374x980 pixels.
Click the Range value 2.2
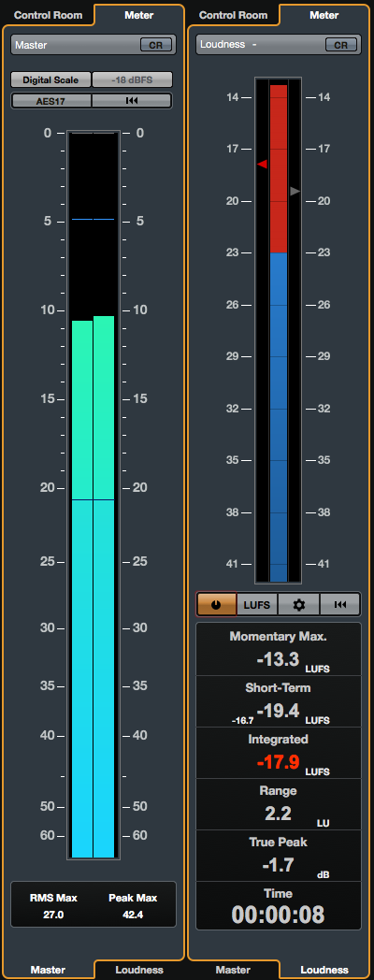click(279, 814)
